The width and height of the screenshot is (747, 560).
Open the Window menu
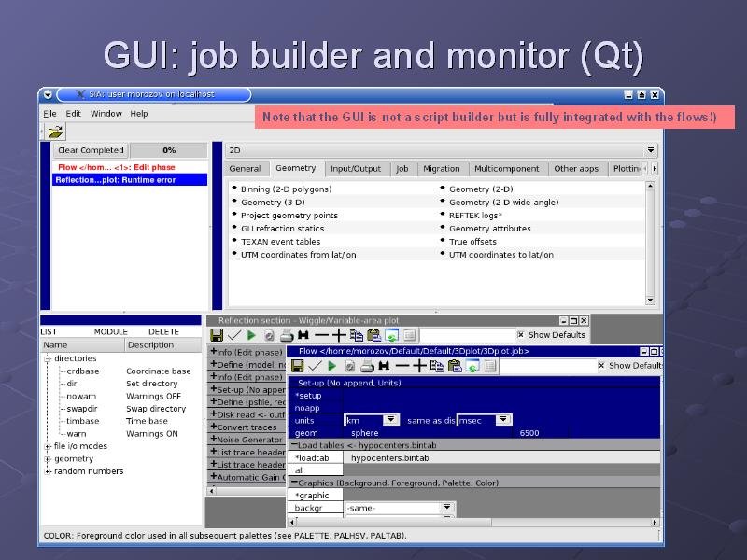click(106, 114)
